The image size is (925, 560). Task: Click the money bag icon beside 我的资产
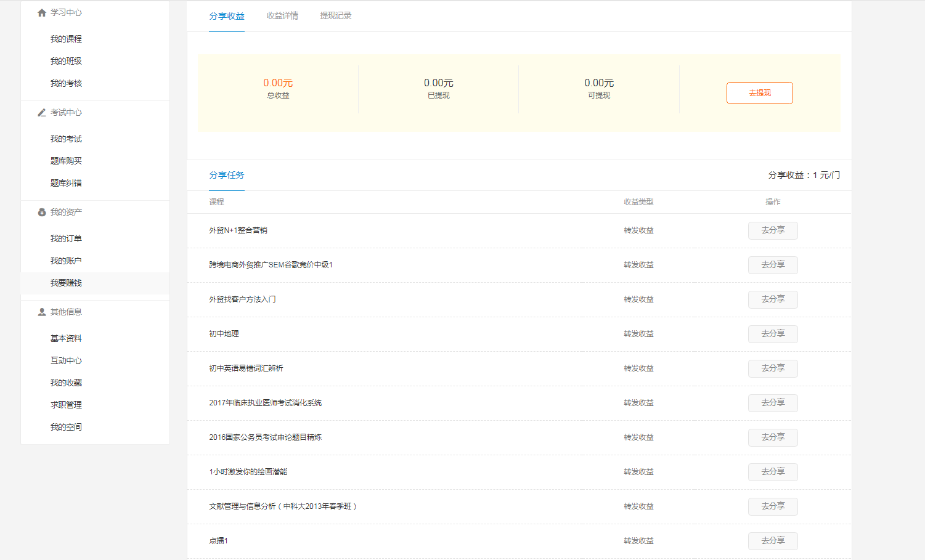(x=42, y=213)
